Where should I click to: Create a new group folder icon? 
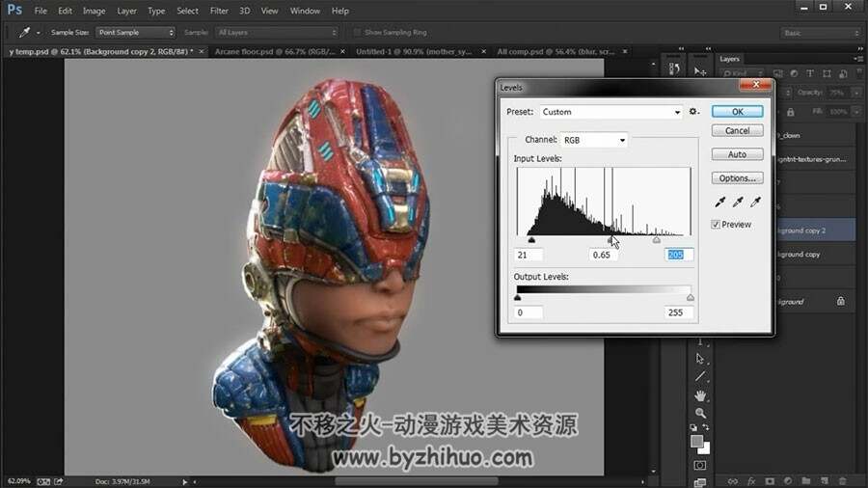coord(806,481)
